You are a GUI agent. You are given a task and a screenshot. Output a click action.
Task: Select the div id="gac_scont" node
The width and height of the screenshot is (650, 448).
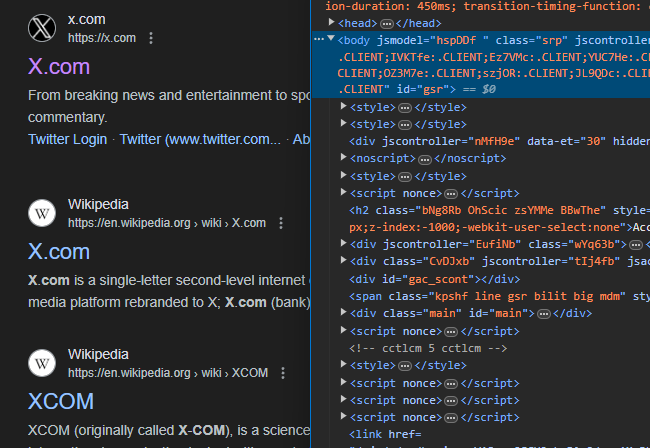pos(434,279)
